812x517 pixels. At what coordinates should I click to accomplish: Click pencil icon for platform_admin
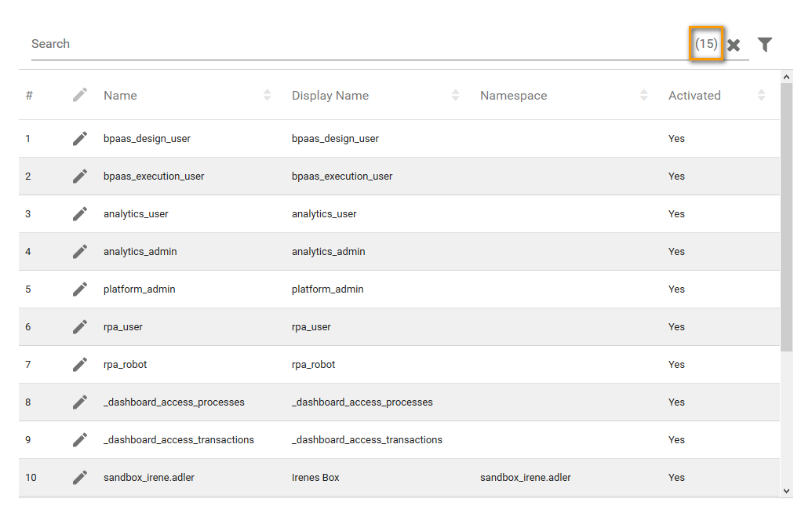(80, 289)
